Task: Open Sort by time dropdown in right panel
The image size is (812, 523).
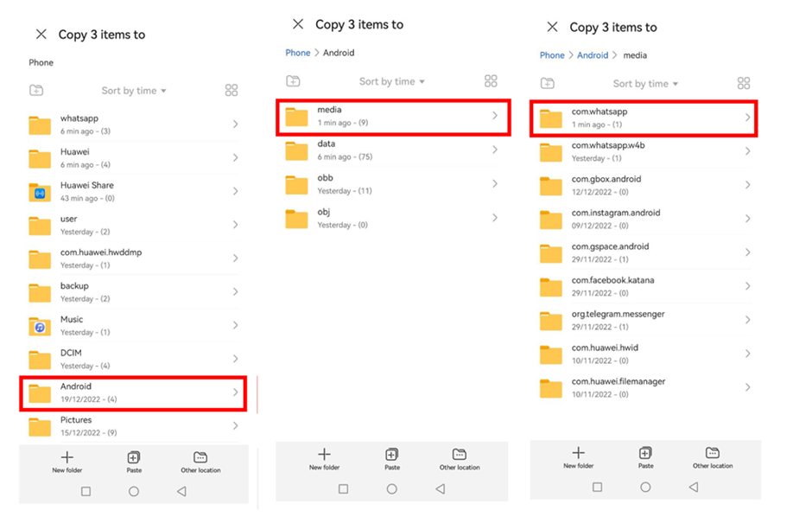Action: click(x=645, y=84)
